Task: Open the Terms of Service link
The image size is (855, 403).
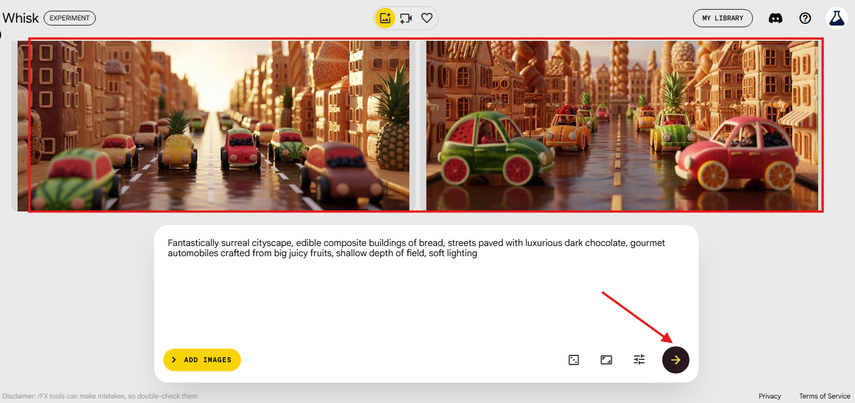Action: 824,396
